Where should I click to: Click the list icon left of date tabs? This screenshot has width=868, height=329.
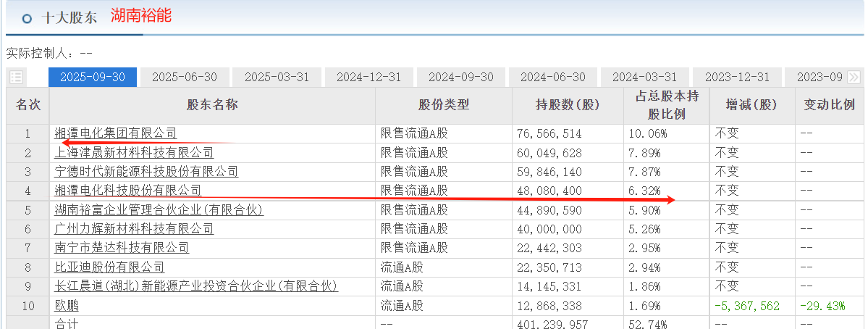16,77
